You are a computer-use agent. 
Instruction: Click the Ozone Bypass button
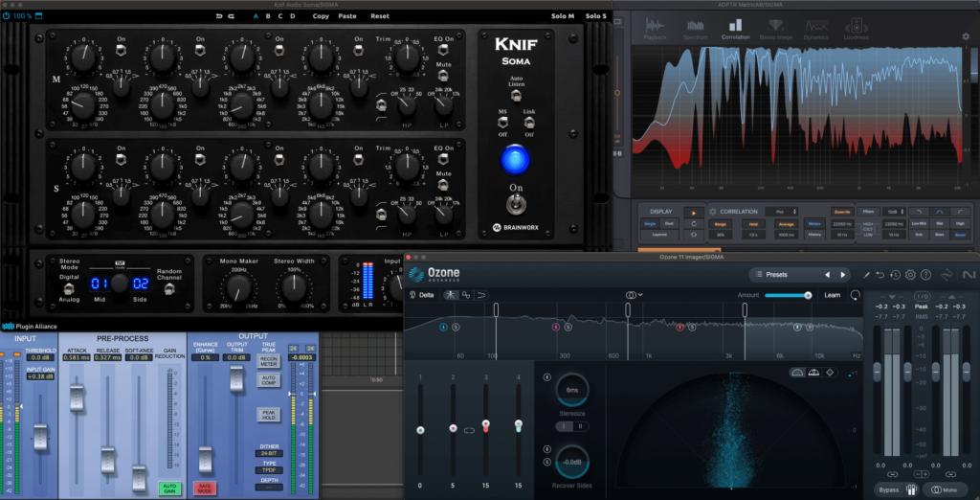[888, 490]
